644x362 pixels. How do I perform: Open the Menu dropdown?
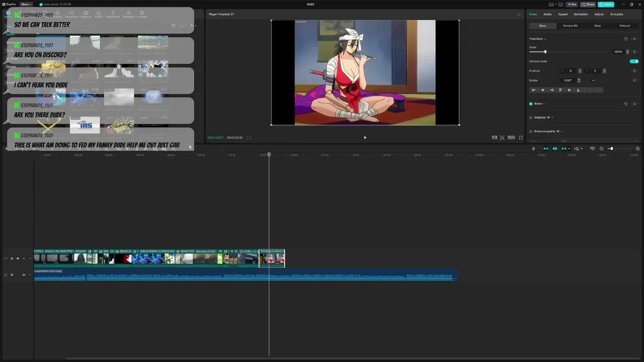coord(25,5)
